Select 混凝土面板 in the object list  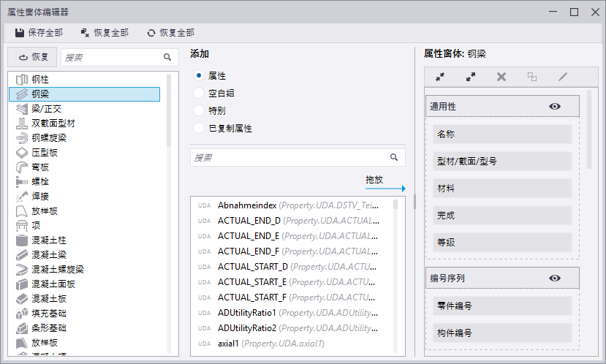(x=84, y=284)
